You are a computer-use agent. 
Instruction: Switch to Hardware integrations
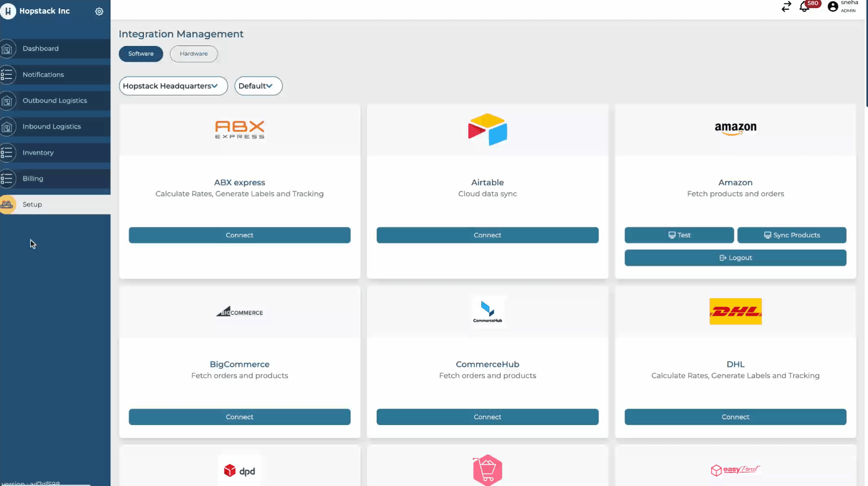click(x=193, y=54)
